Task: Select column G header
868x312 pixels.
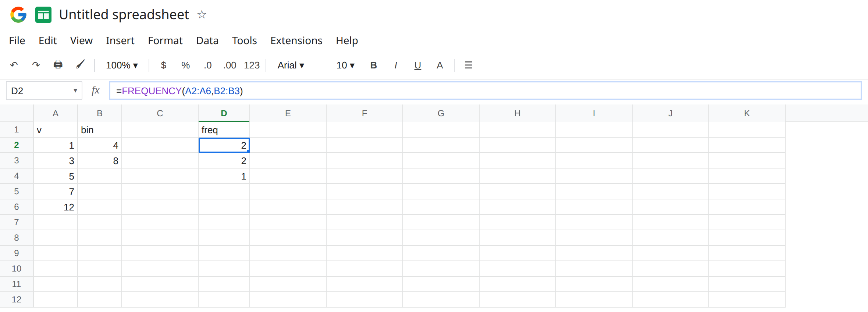Action: click(441, 113)
